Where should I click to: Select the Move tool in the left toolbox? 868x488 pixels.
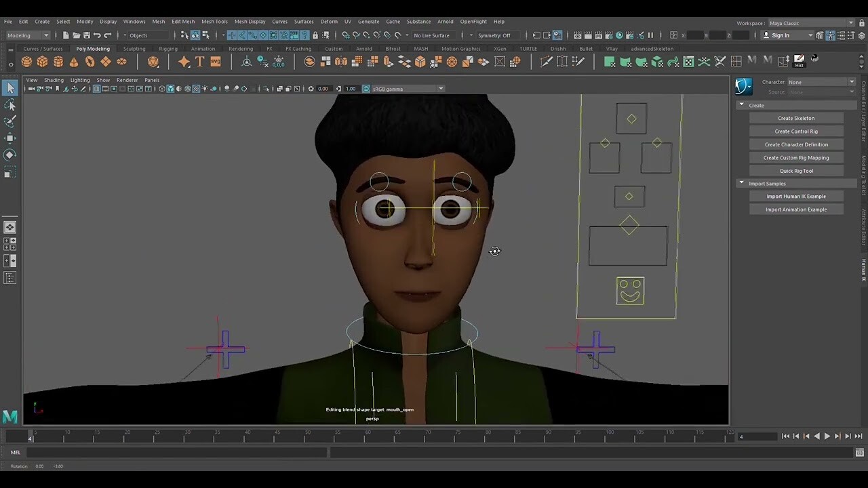pos(9,138)
